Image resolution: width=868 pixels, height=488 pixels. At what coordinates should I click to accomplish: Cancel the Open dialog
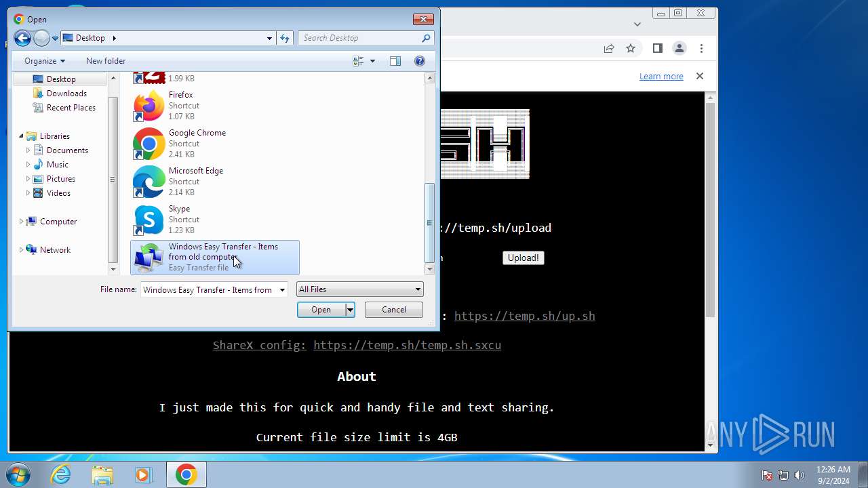(x=394, y=310)
